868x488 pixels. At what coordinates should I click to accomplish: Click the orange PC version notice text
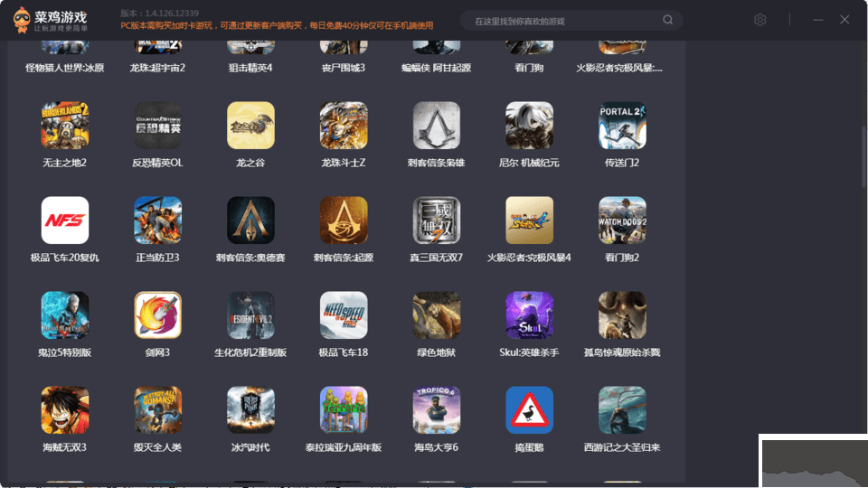pyautogui.click(x=277, y=25)
